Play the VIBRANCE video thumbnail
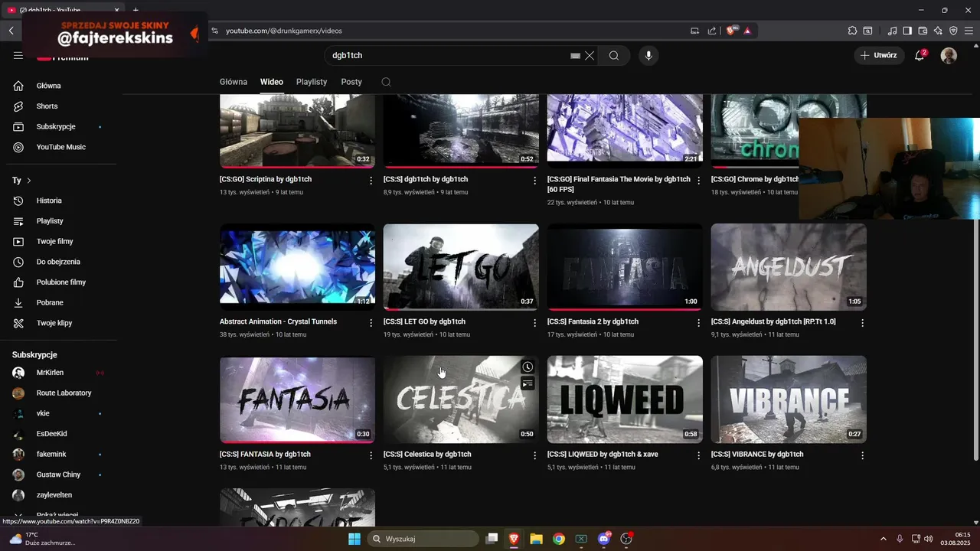This screenshot has height=551, width=980. [x=789, y=399]
